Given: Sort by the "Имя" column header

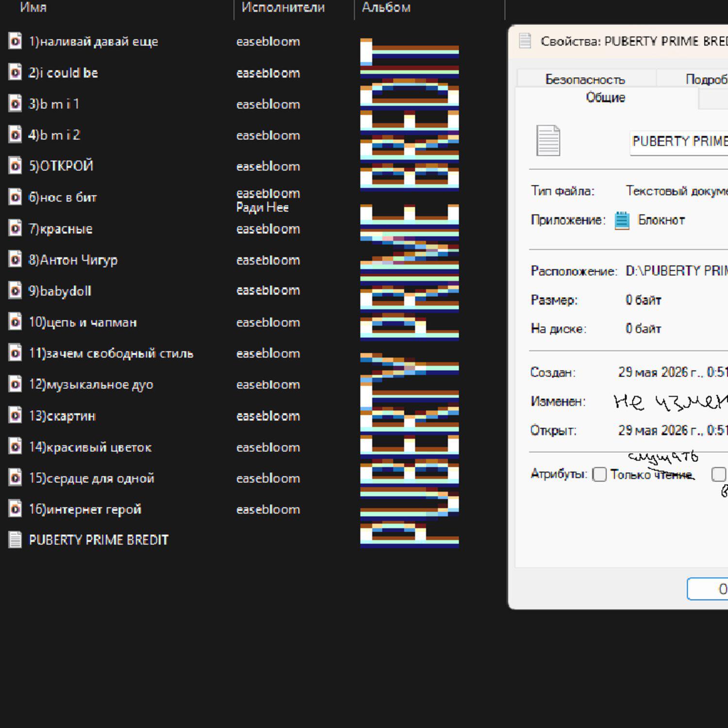Looking at the screenshot, I should (x=33, y=7).
